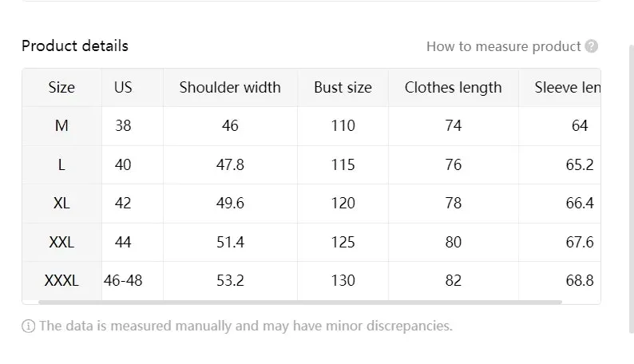Select the L size row label
The height and width of the screenshot is (364, 634).
61,164
